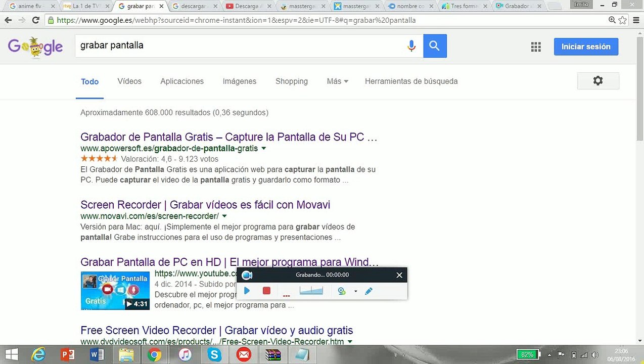Open Skype from the taskbar
This screenshot has height=364, width=644.
[215, 354]
